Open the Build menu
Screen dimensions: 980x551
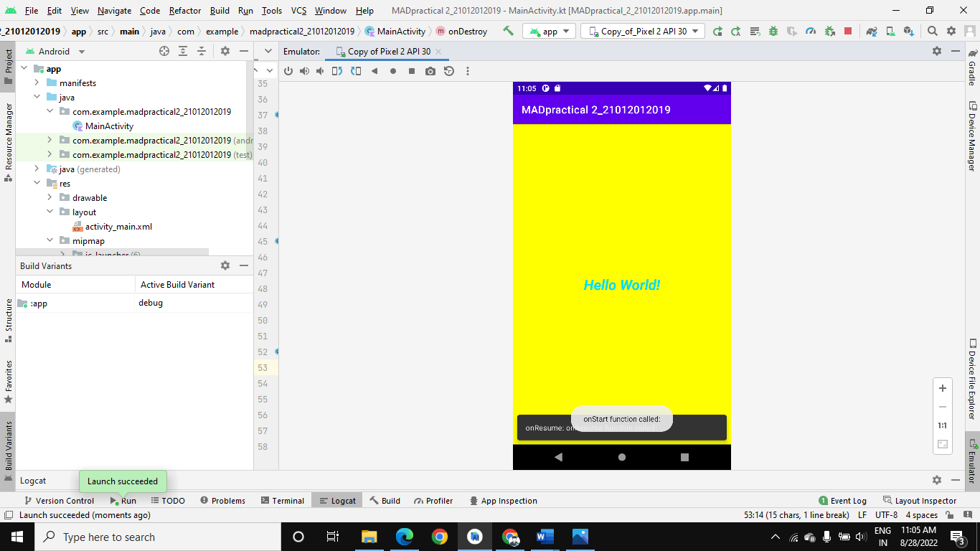pyautogui.click(x=220, y=11)
